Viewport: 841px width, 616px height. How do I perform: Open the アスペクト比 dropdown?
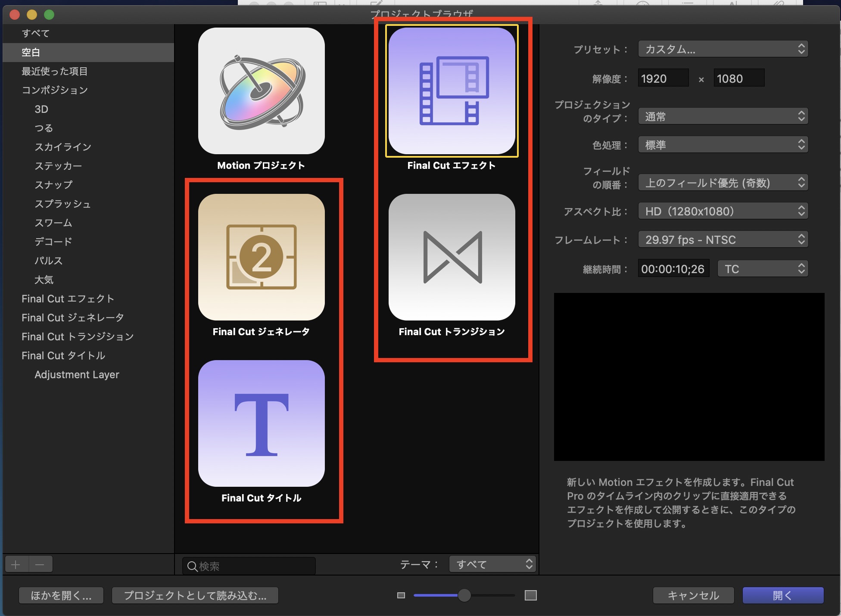(723, 211)
